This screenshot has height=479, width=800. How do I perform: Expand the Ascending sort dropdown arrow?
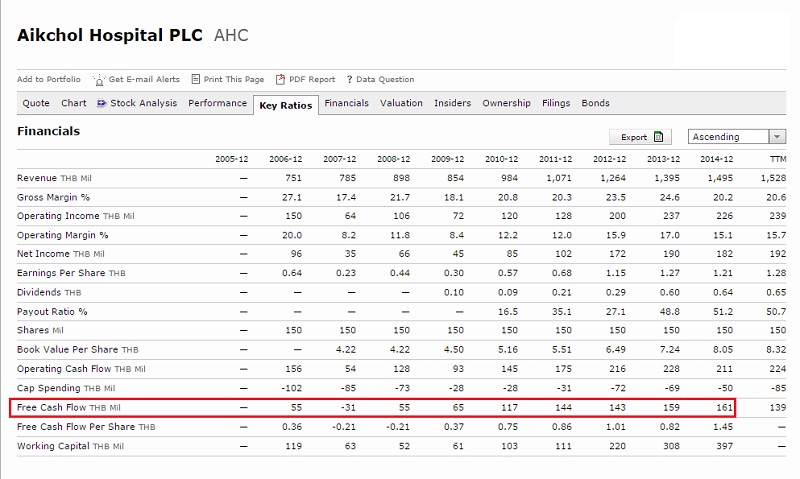point(777,137)
